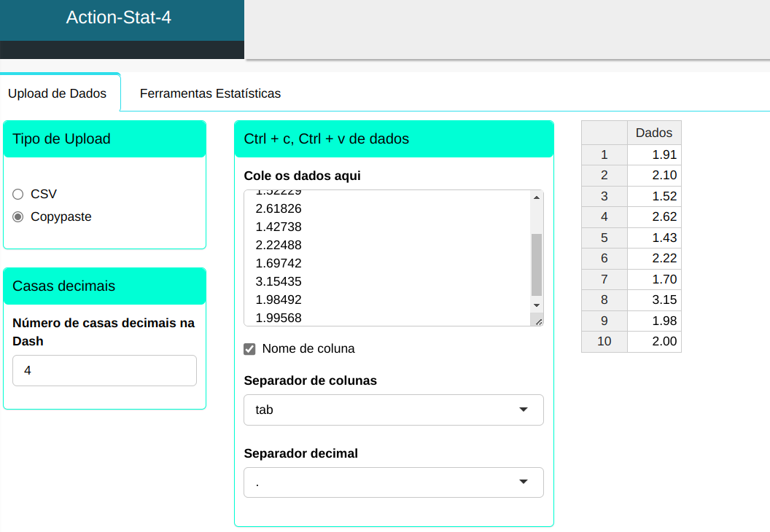Click the data textarea scroll up arrow
Viewport: 770px width, 532px height.
(x=537, y=197)
